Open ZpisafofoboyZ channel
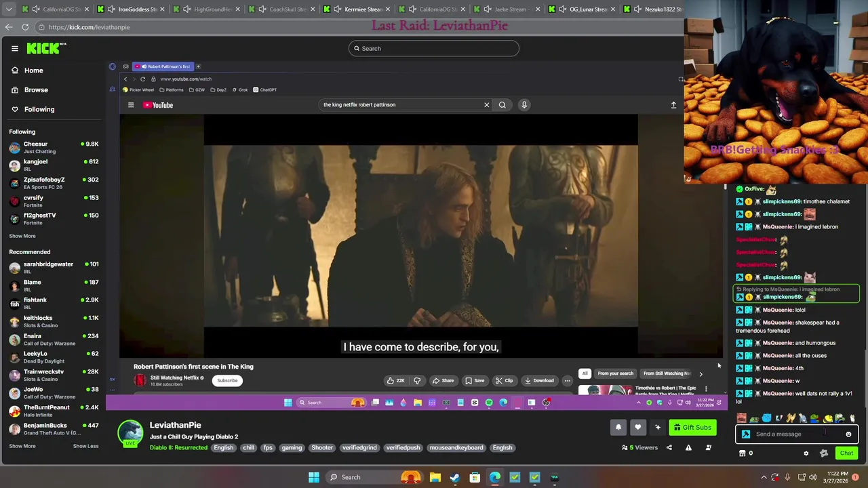The image size is (868, 488). point(54,183)
